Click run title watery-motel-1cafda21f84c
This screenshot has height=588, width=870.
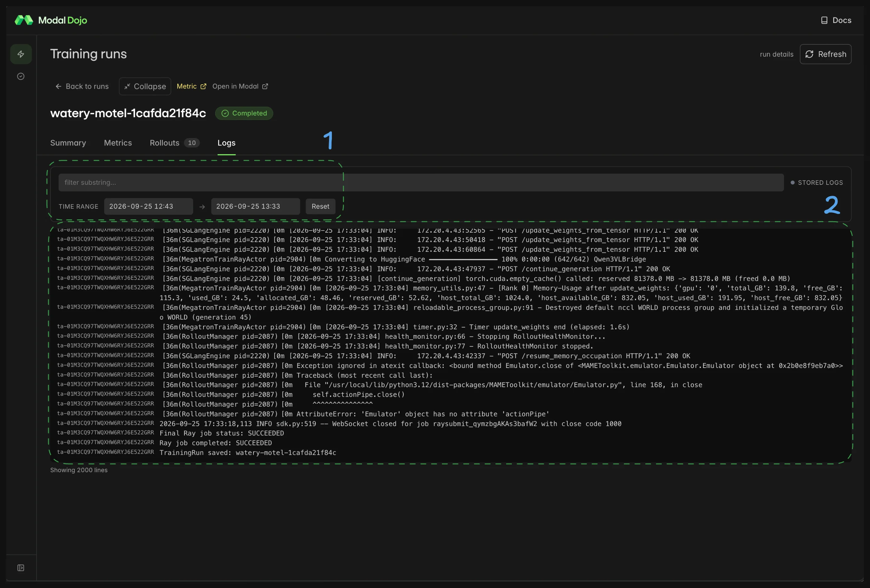click(x=128, y=113)
